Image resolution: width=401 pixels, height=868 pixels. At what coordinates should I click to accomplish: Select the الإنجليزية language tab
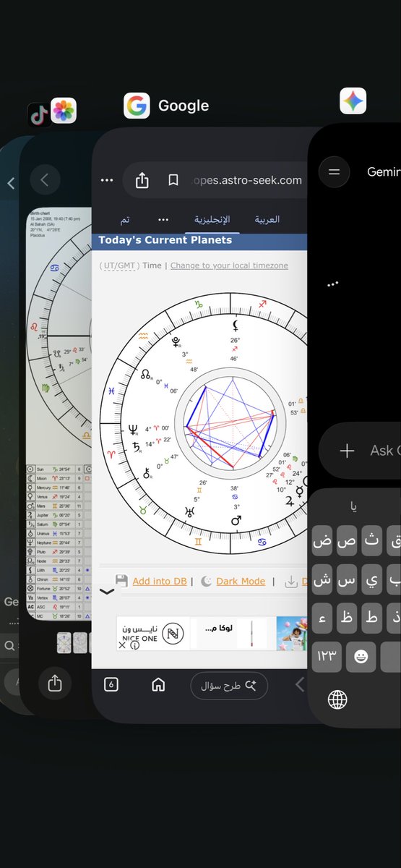pyautogui.click(x=211, y=219)
